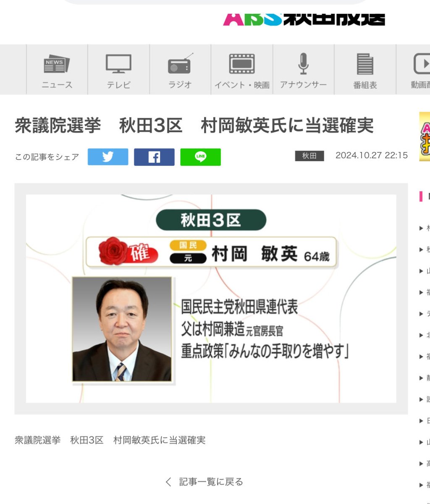The width and height of the screenshot is (430, 504).
Task: Click the 村岡 敏英 name in graphic
Action: [x=254, y=254]
